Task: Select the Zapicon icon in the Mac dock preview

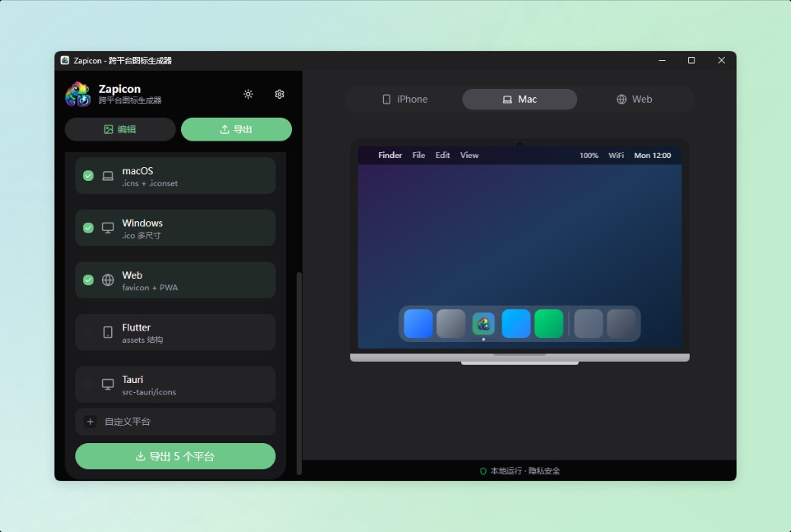Action: coord(483,323)
